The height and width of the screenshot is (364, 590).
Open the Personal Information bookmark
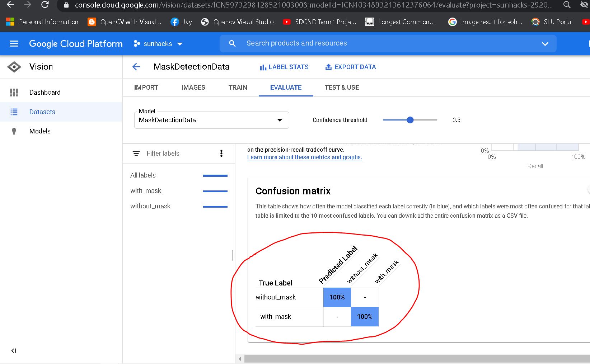tap(42, 22)
